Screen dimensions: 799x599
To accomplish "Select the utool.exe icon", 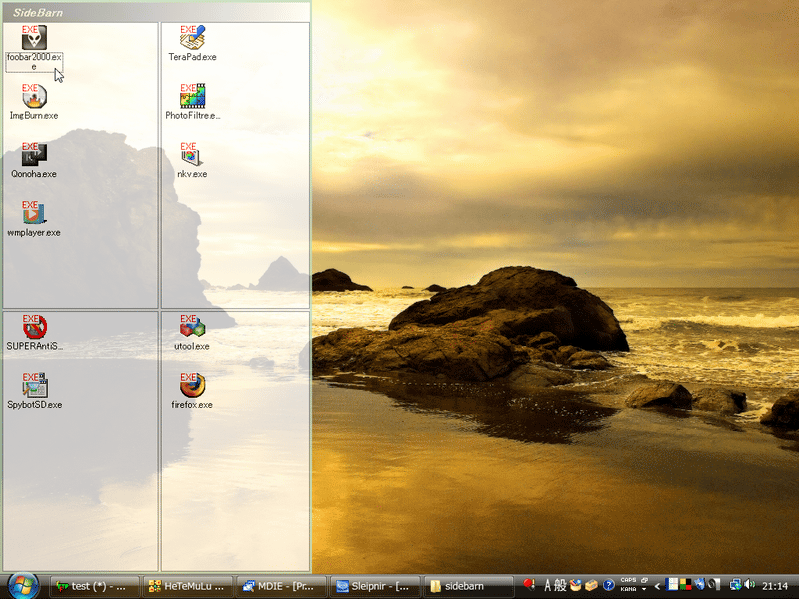I will (192, 328).
